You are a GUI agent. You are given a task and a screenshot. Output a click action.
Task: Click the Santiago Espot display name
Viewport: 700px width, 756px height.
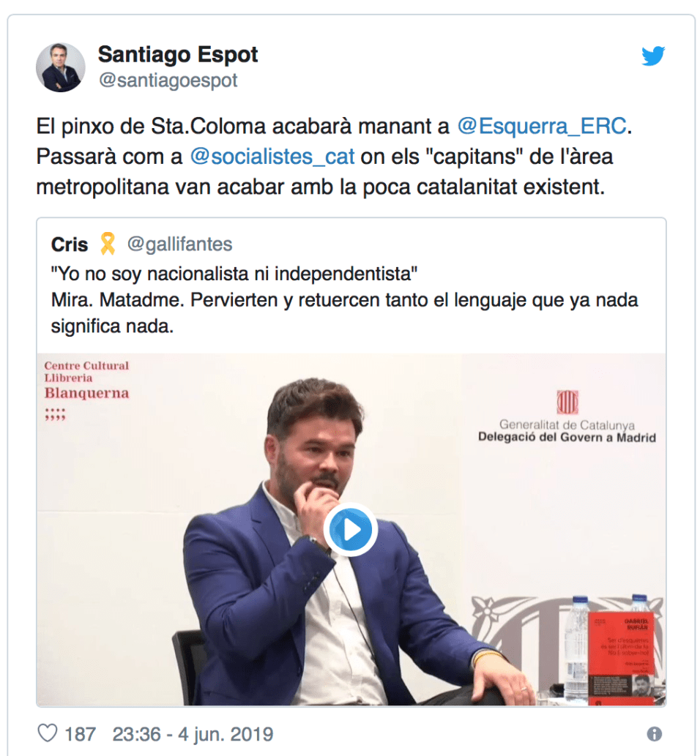178,54
